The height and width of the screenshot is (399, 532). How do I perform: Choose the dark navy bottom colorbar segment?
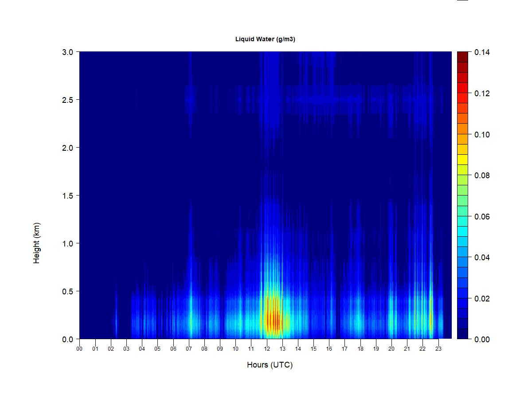pos(462,334)
